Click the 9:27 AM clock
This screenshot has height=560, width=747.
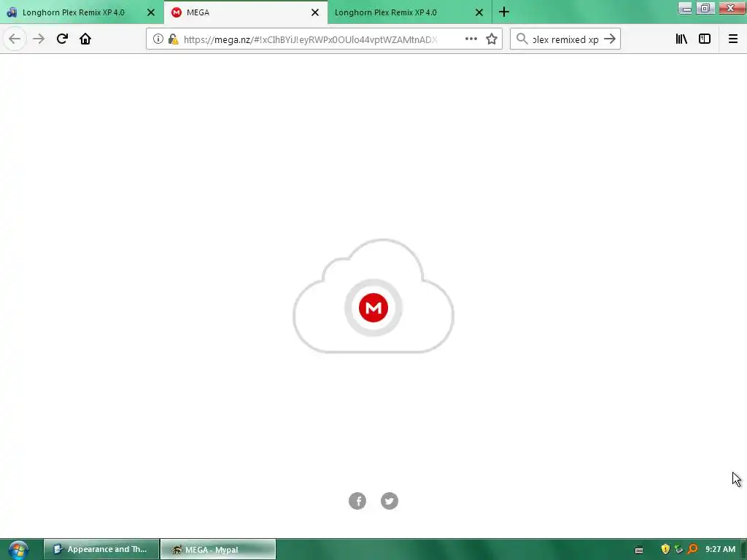(720, 549)
